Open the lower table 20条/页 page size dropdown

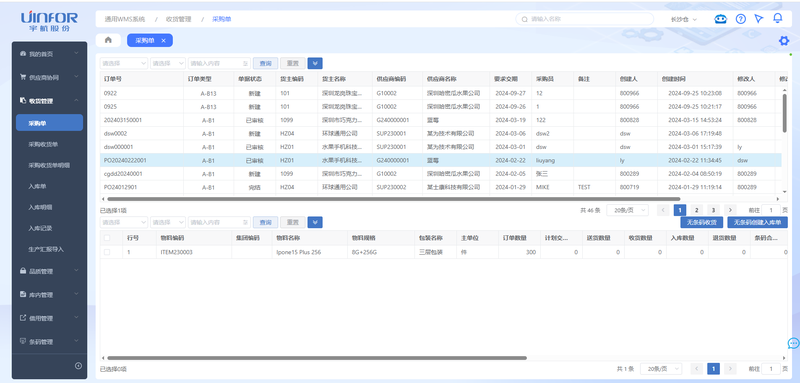[661, 369]
